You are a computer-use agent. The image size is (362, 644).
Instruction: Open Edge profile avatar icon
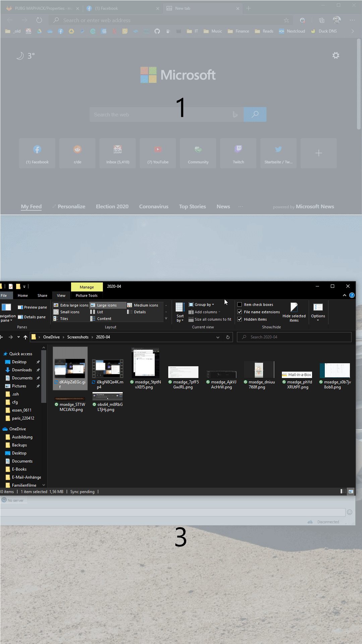click(x=337, y=20)
